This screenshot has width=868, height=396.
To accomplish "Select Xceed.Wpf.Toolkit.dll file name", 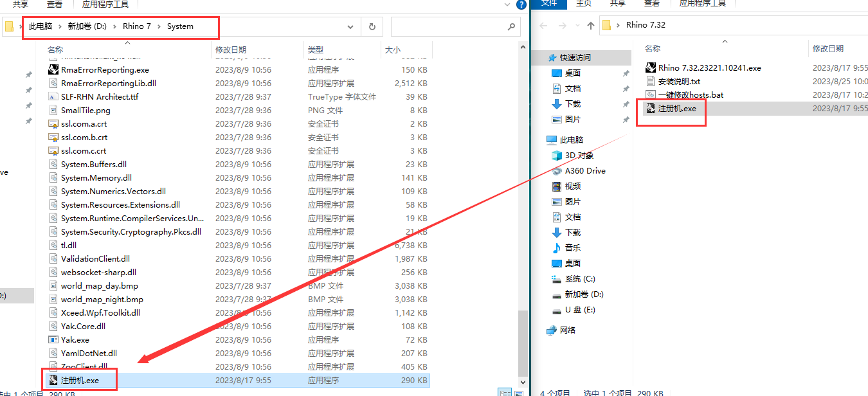I will [x=100, y=312].
